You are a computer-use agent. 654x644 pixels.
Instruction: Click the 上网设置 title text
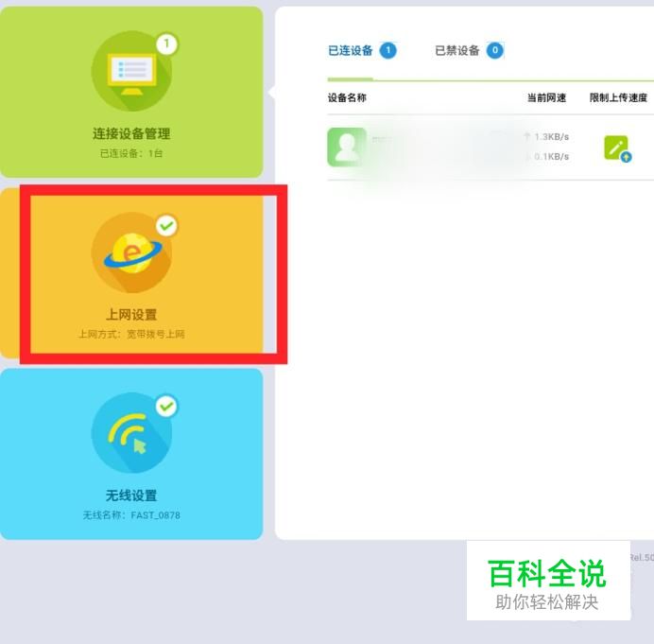coord(131,314)
